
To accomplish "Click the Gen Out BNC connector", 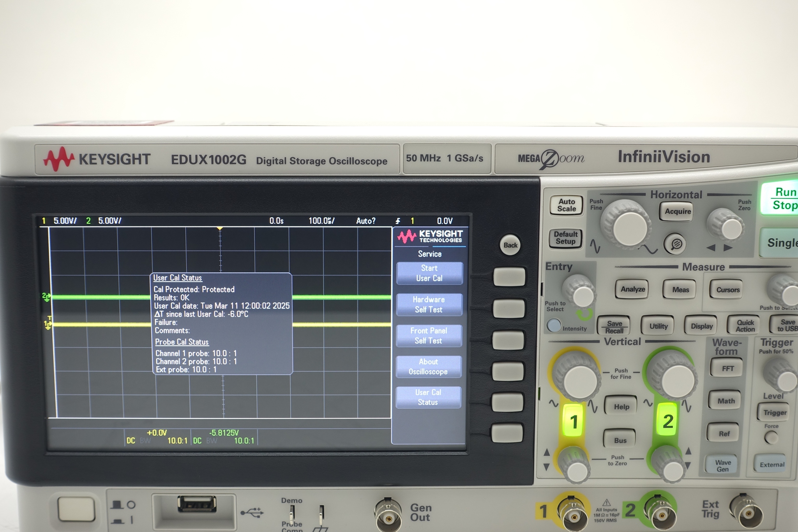I will 388,514.
